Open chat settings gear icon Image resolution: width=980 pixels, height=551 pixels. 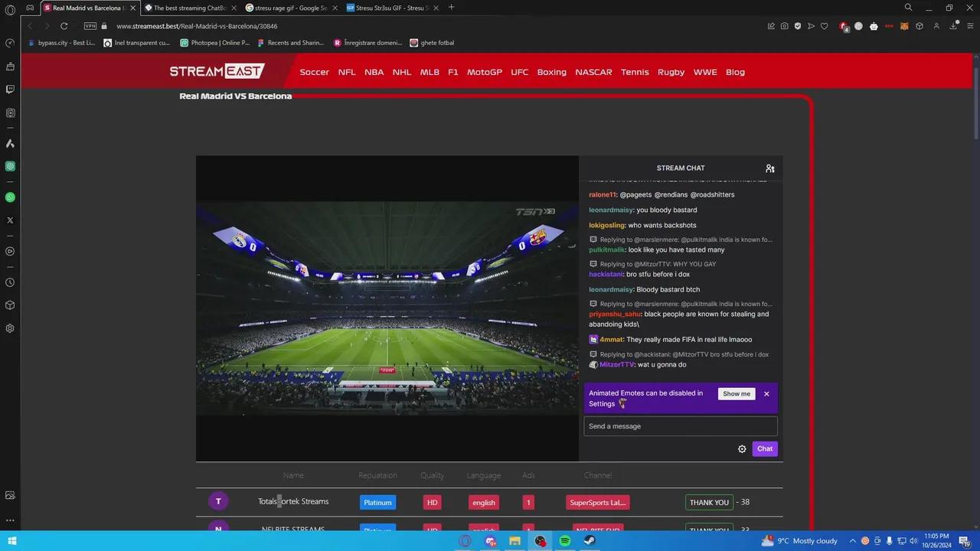click(x=742, y=449)
